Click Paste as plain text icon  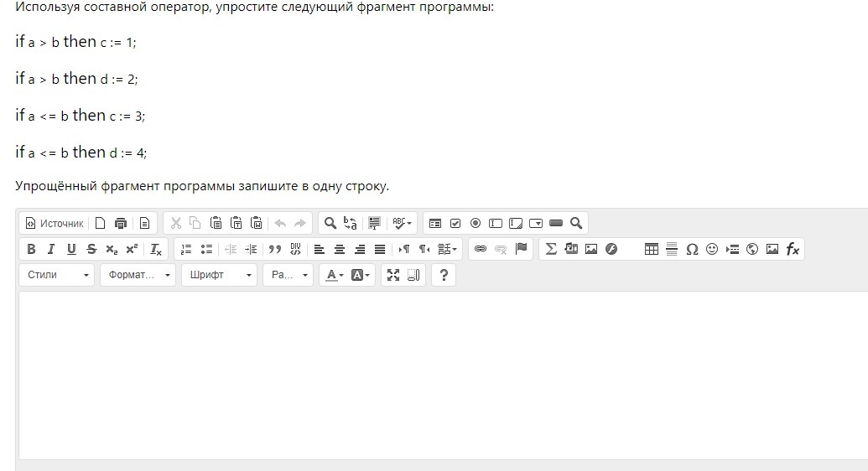click(236, 223)
